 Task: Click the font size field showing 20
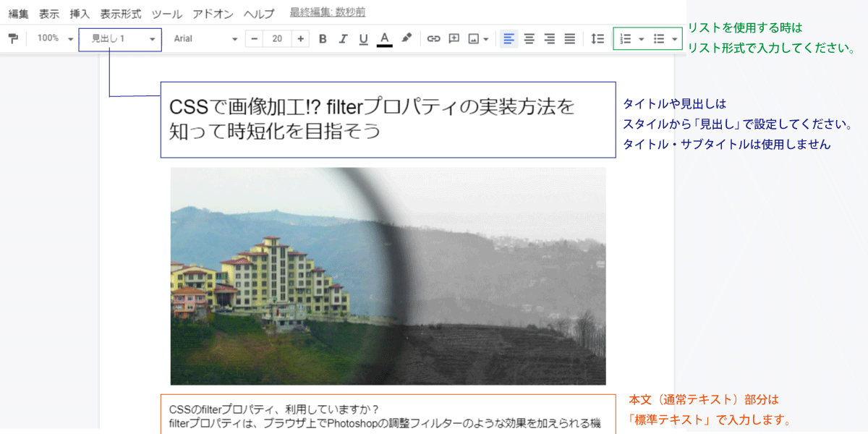[277, 39]
